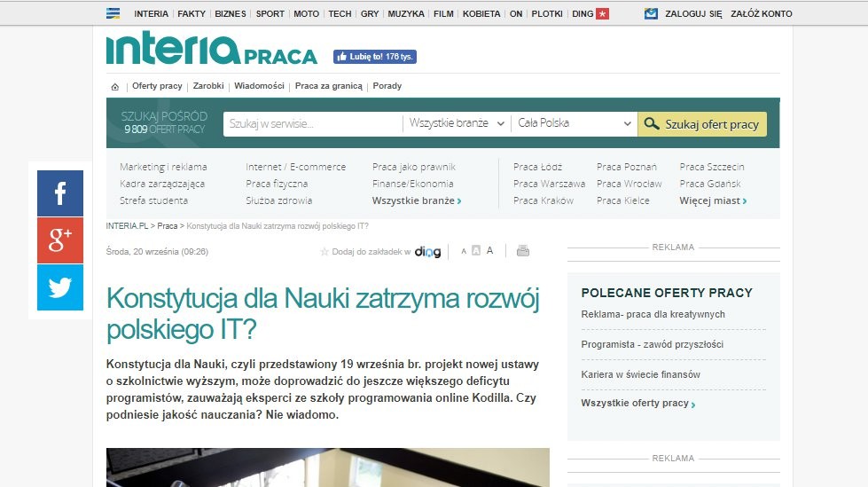
Task: Click Praca Łódź link
Action: (537, 167)
